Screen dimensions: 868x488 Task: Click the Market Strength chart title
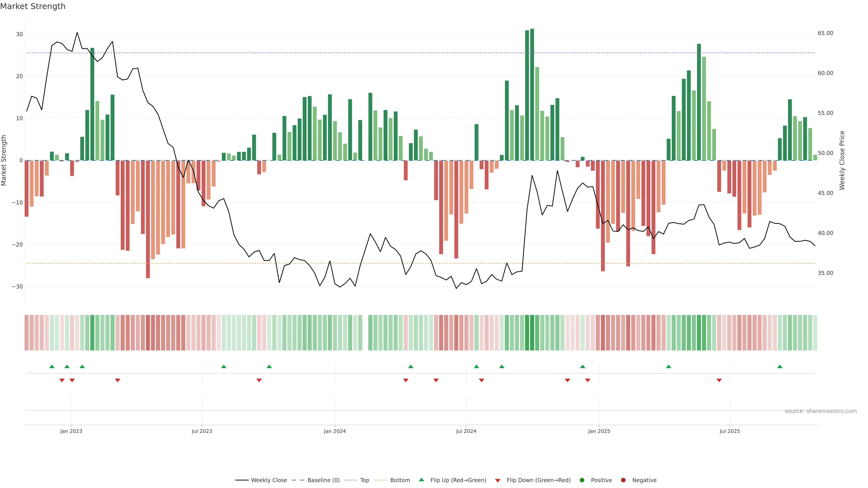pyautogui.click(x=33, y=6)
